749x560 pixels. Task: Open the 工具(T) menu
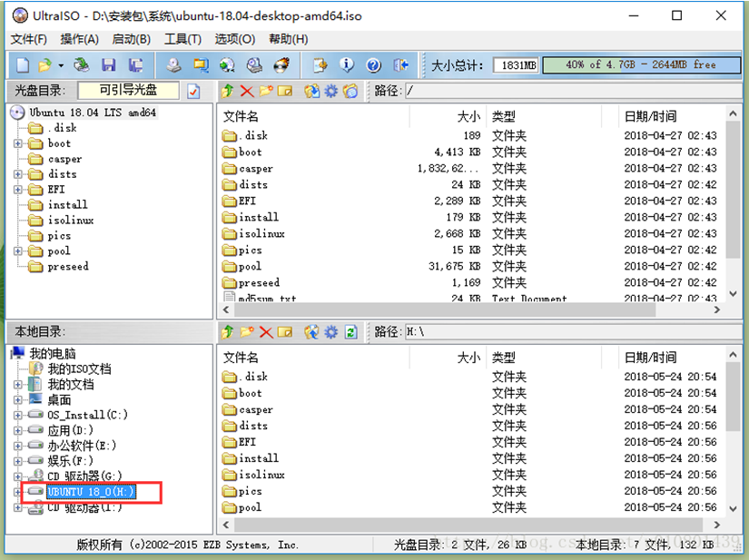pyautogui.click(x=182, y=39)
